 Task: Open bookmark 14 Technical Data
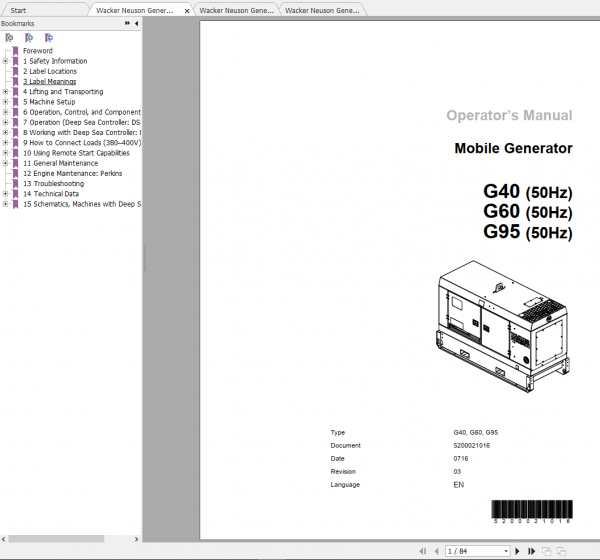pyautogui.click(x=51, y=194)
